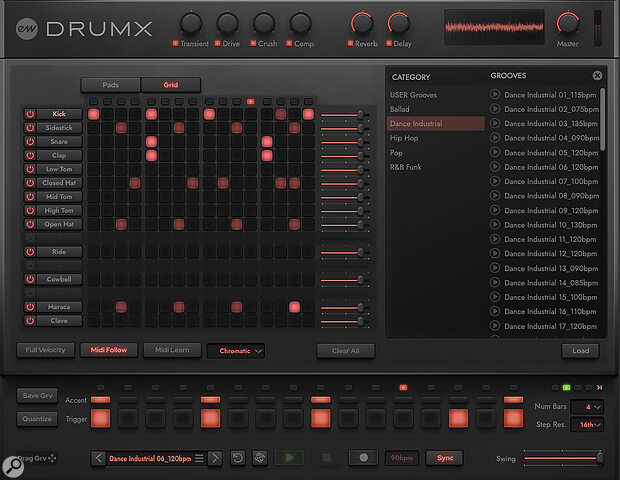
Task: Click the Quantize button
Action: click(37, 419)
